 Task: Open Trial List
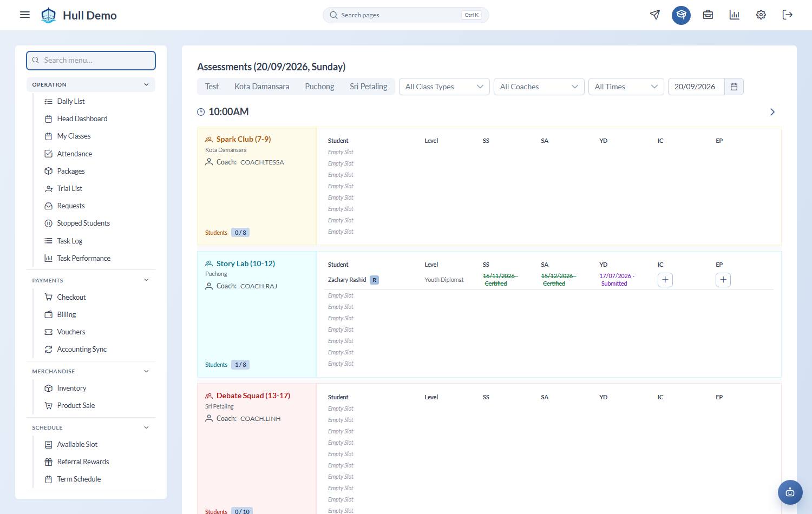point(70,188)
